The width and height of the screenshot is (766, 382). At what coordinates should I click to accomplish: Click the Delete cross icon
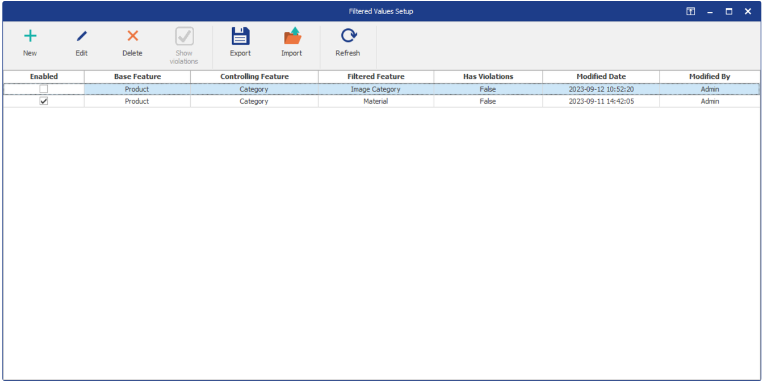[x=132, y=36]
